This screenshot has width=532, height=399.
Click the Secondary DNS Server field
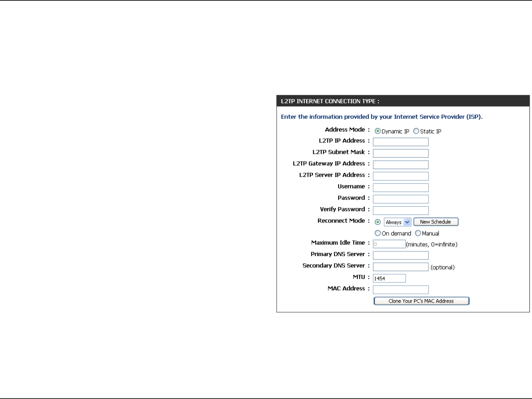coord(401,267)
